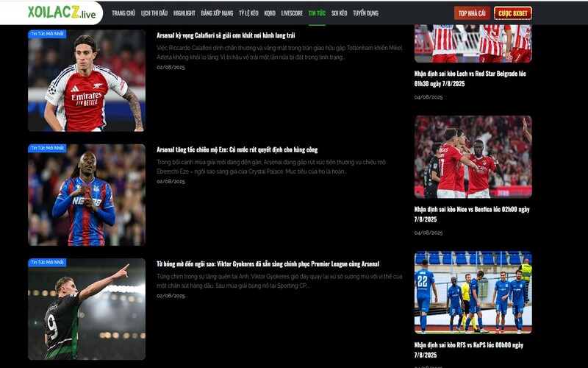Open the Soi Kèo menu item
This screenshot has height=368, width=588.
pyautogui.click(x=339, y=13)
